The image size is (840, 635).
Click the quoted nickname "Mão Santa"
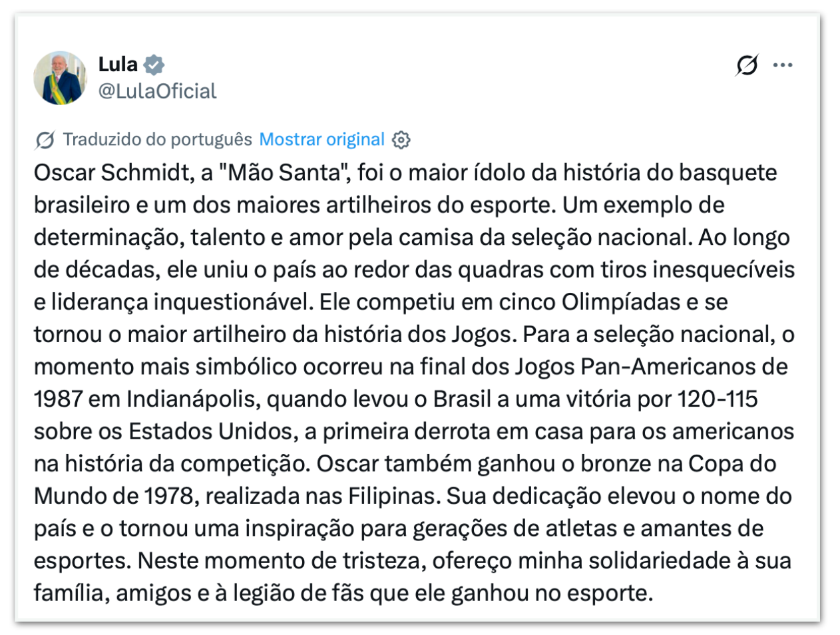point(285,173)
